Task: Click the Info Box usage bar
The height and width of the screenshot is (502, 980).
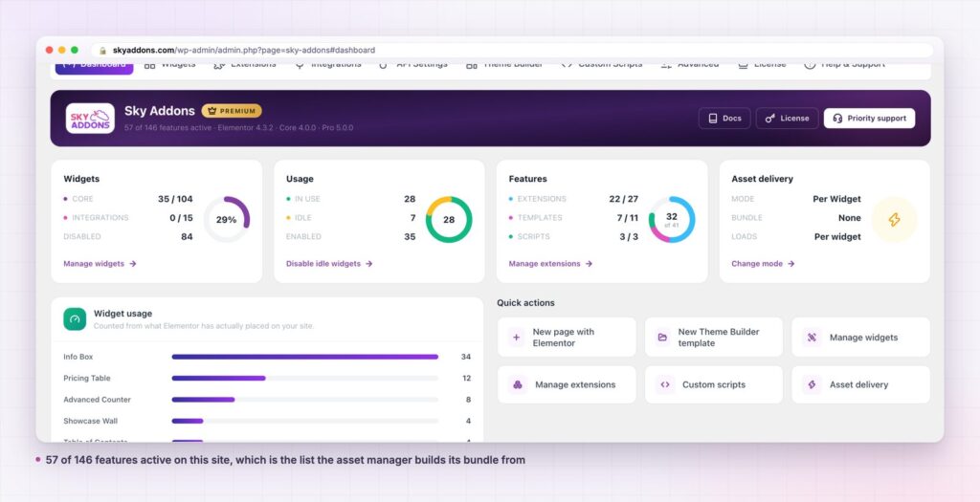Action: (305, 357)
